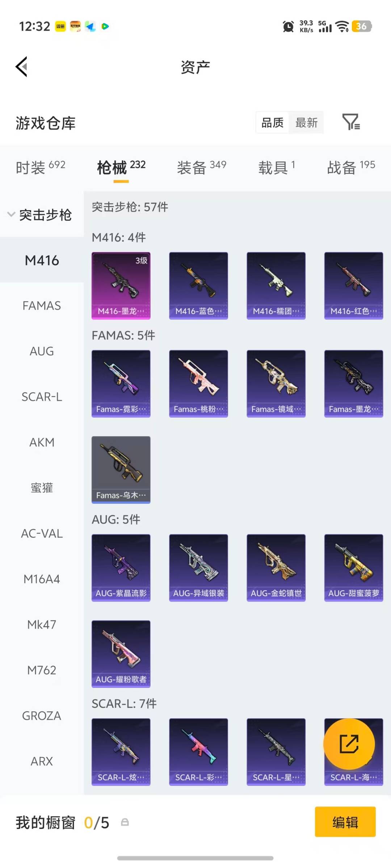Select the Famas-乌木 gray skin tile
The height and width of the screenshot is (868, 391).
pos(121,470)
